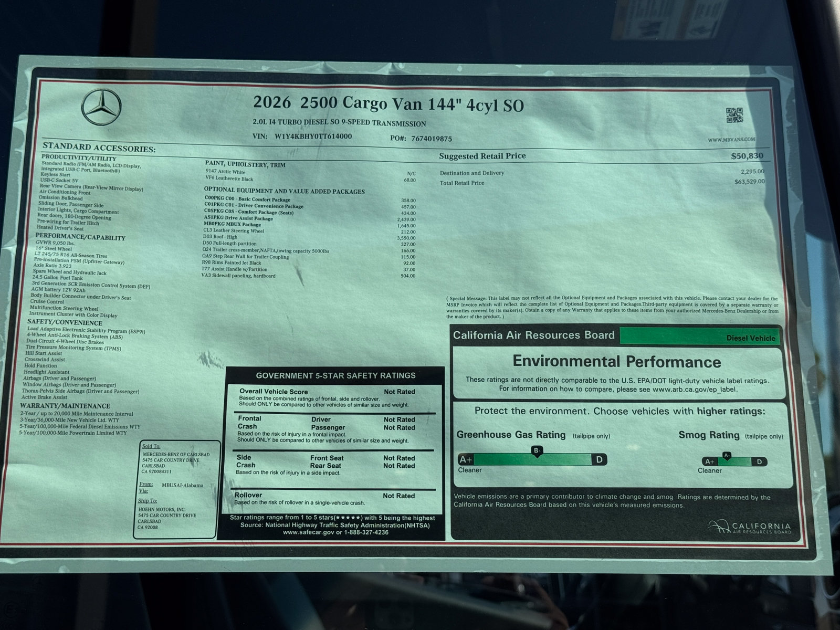Image resolution: width=840 pixels, height=630 pixels.
Task: Click 'Environmental Performance' heading
Action: 617,361
